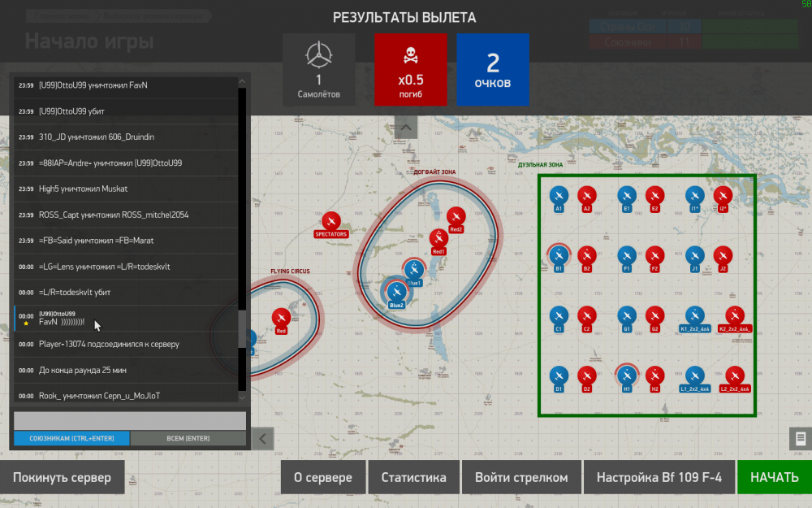Select the blue A1 spawn plane icon
Image resolution: width=812 pixels, height=508 pixels.
click(x=558, y=195)
